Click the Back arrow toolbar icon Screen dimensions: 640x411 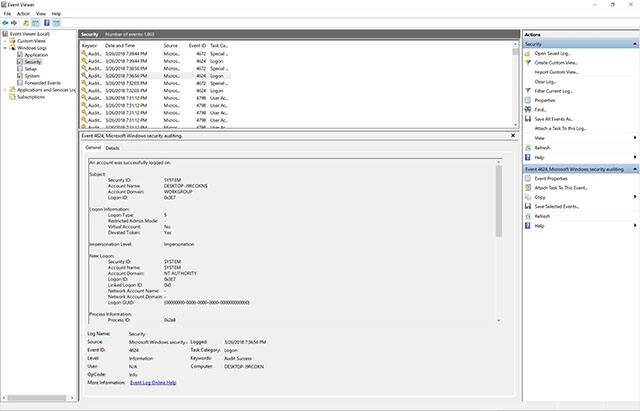point(6,22)
